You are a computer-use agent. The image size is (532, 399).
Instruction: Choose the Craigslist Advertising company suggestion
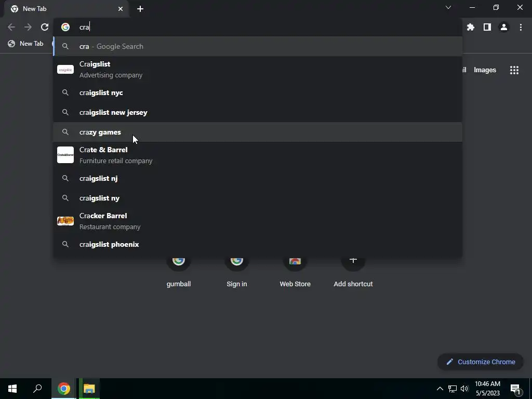(x=258, y=70)
